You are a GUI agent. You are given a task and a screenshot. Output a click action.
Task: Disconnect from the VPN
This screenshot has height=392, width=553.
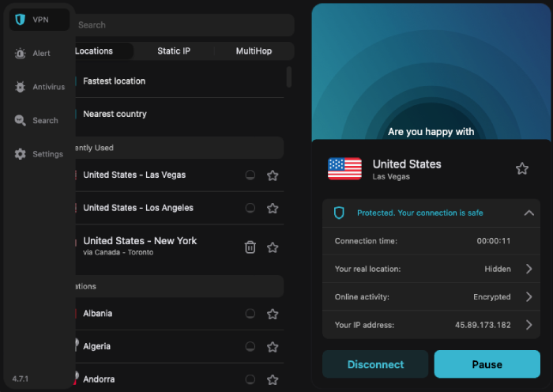[x=375, y=364]
